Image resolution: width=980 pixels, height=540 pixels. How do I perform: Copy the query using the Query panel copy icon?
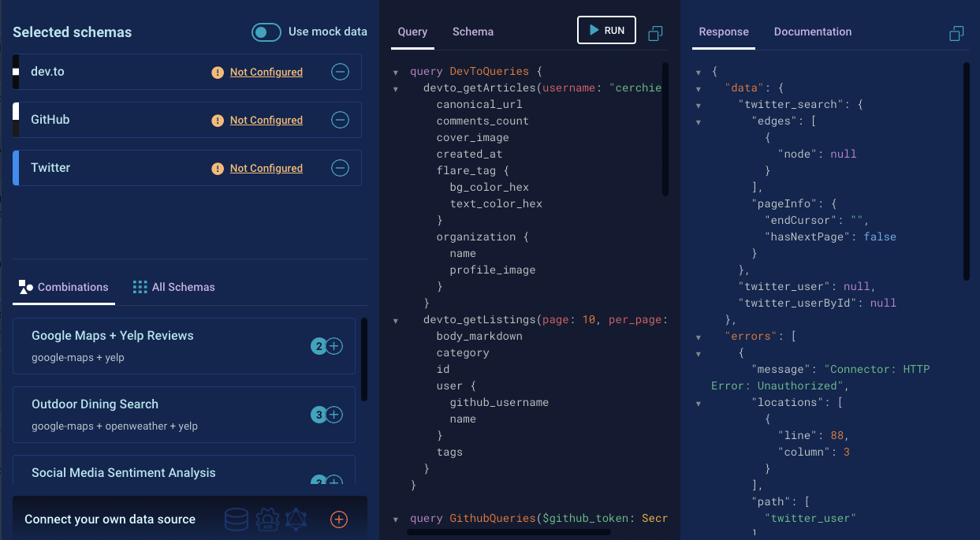point(655,33)
